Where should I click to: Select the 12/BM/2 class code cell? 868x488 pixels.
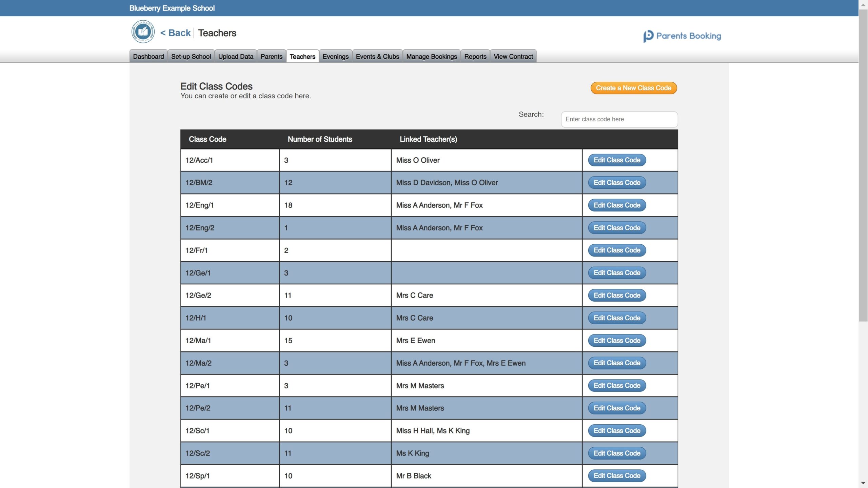click(x=230, y=183)
